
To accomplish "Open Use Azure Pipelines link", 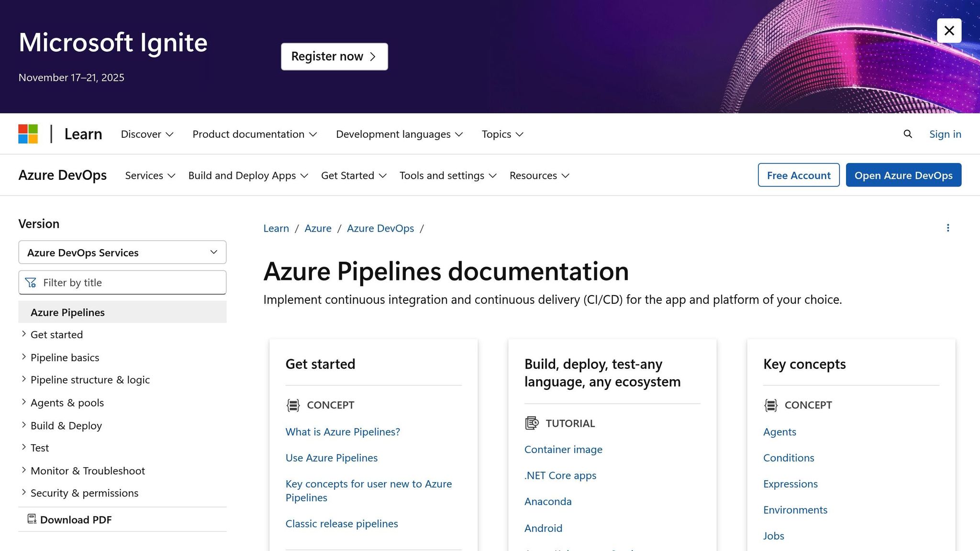I will (x=332, y=458).
